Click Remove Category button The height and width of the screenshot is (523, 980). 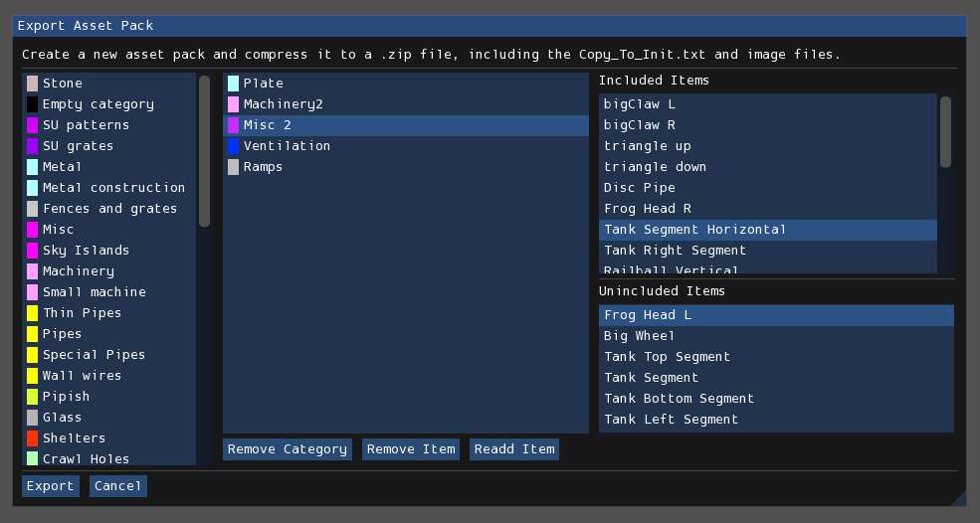point(288,449)
